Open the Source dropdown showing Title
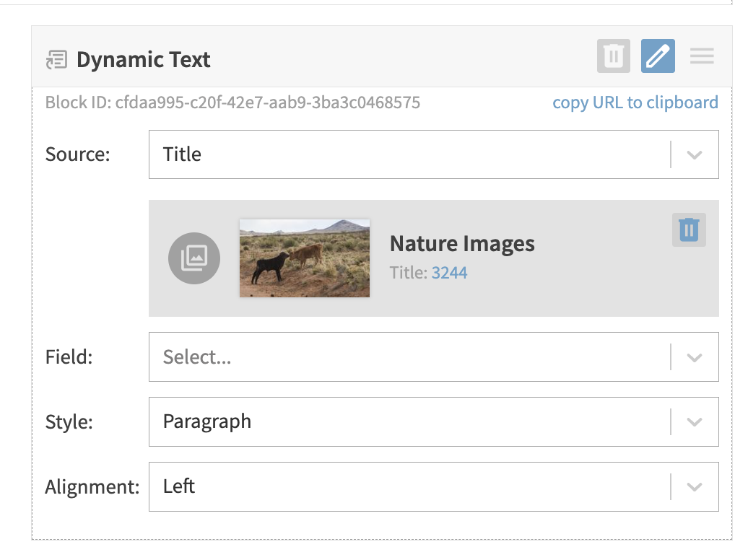 [408, 154]
